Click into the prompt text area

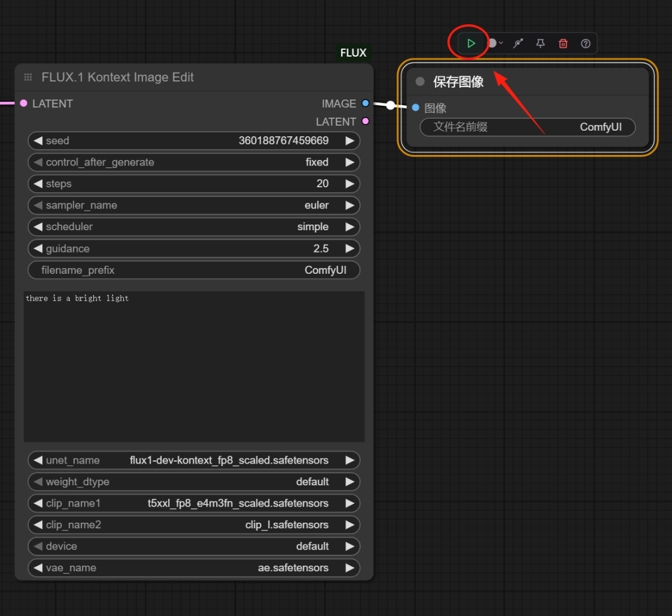pyautogui.click(x=194, y=366)
